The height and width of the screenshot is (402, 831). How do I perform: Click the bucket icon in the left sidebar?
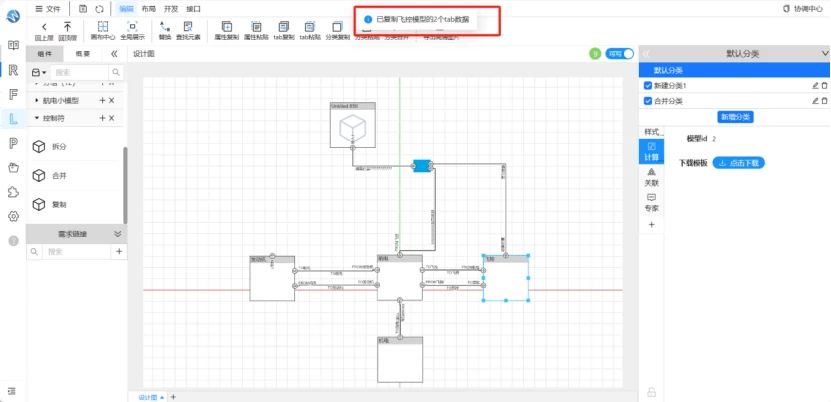(13, 168)
